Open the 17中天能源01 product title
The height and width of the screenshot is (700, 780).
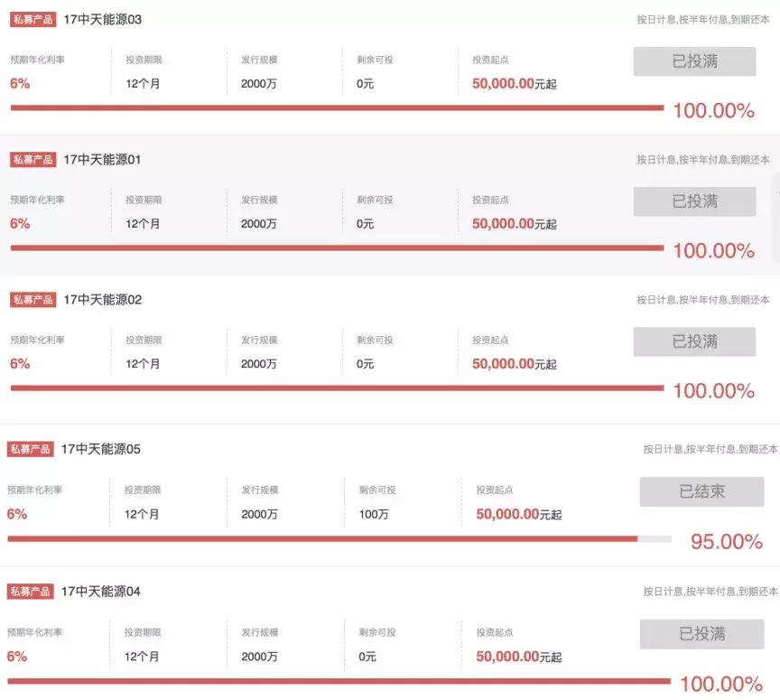[102, 160]
